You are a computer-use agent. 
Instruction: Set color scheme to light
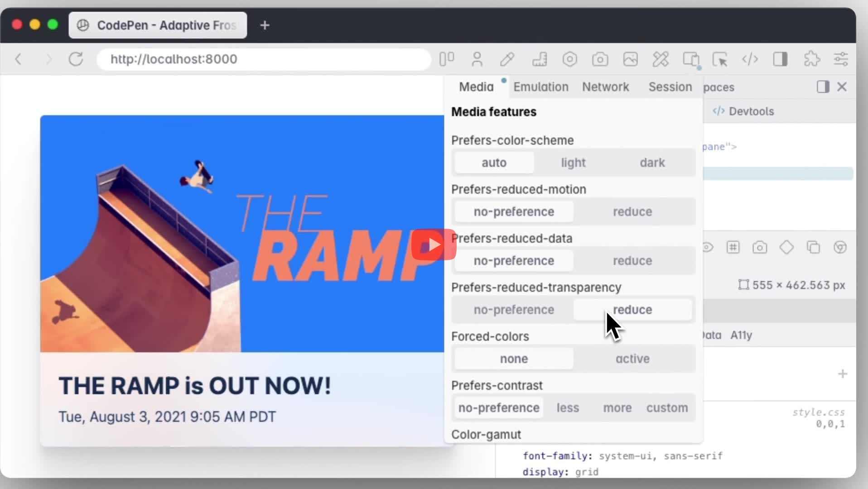tap(573, 163)
